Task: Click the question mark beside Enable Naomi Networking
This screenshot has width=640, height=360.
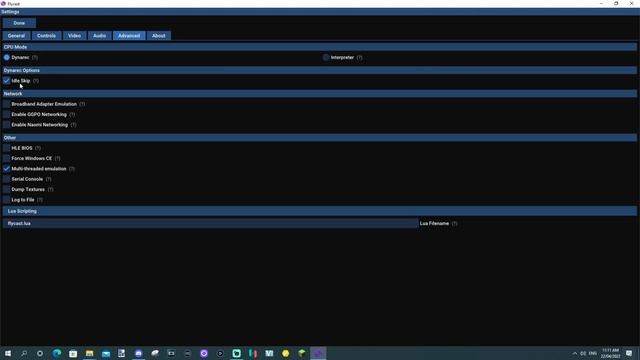Action: point(73,125)
